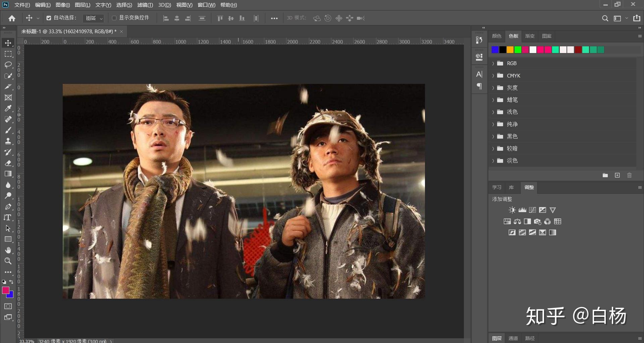Select the Clone Stamp tool
Image resolution: width=644 pixels, height=343 pixels.
tap(8, 141)
